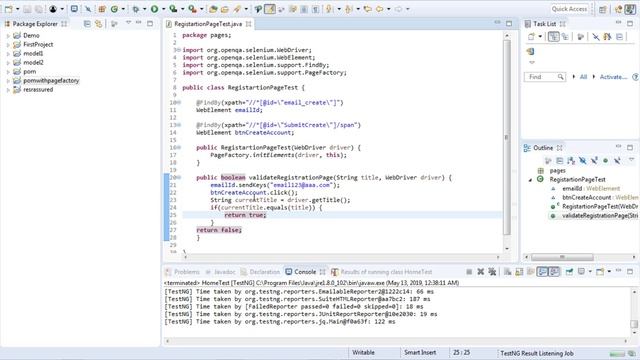Toggle Hide Static Members in Outline toolbar
This screenshot has width=640, height=360.
594,161
